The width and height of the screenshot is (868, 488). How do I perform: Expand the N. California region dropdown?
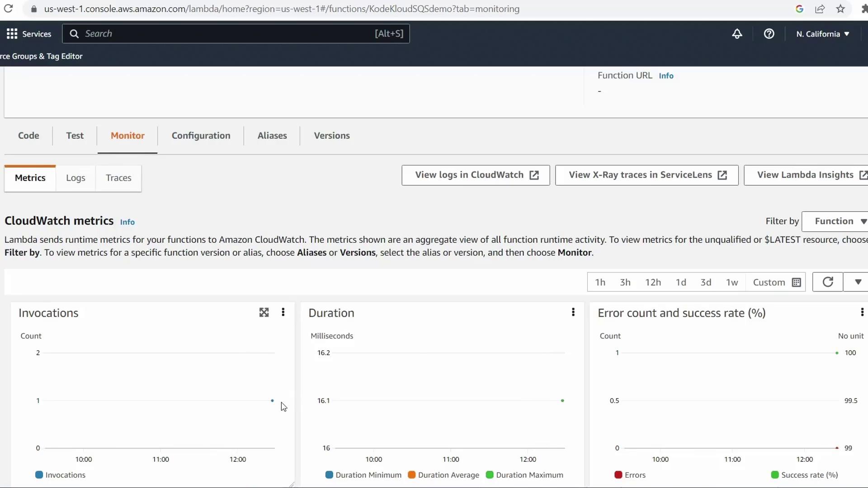(823, 34)
